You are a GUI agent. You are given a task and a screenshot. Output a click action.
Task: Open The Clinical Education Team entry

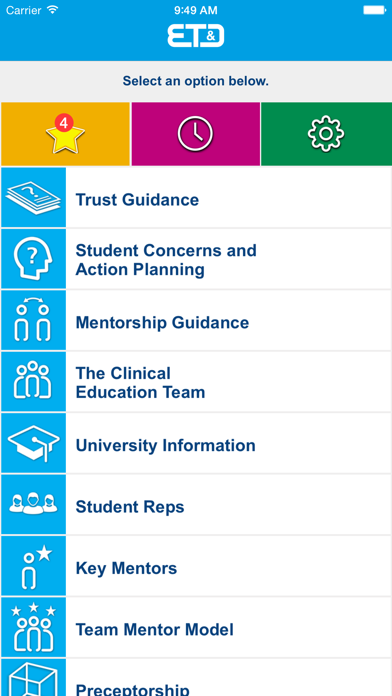coord(196,382)
